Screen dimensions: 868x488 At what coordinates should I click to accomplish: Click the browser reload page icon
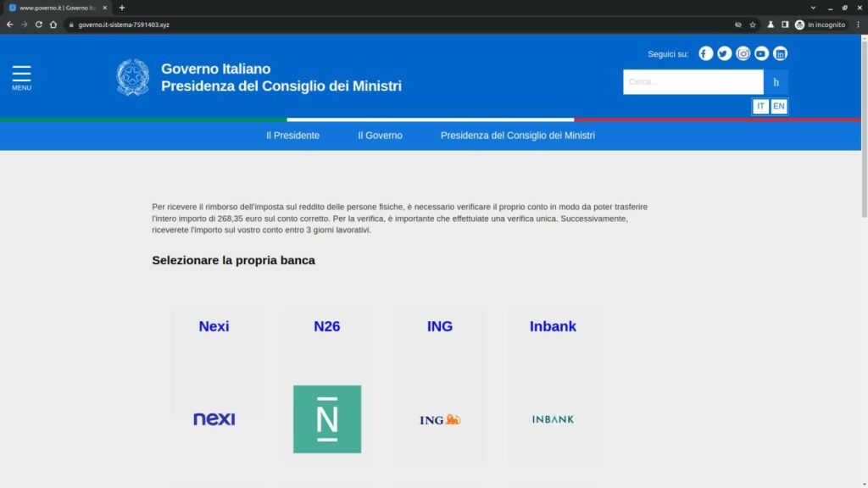pos(39,25)
